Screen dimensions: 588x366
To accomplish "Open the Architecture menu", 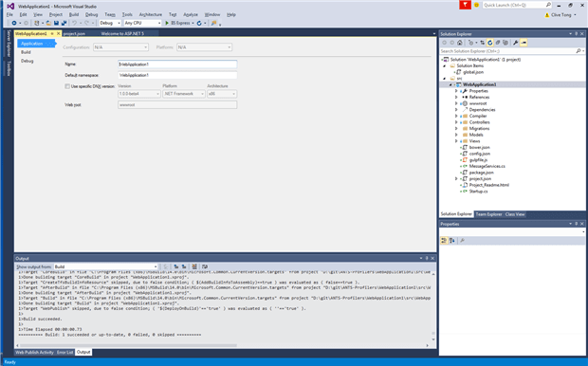I will 151,14.
